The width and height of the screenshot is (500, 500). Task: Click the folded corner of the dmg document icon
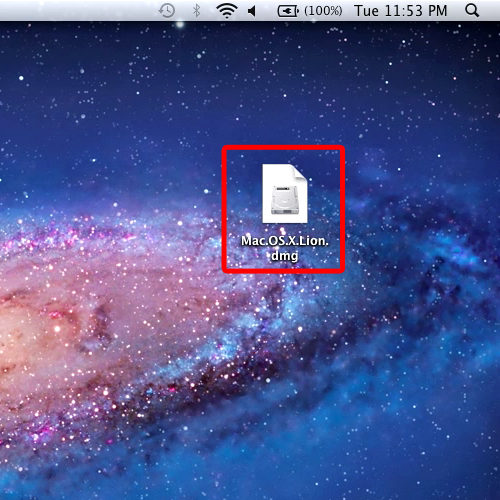(x=299, y=173)
